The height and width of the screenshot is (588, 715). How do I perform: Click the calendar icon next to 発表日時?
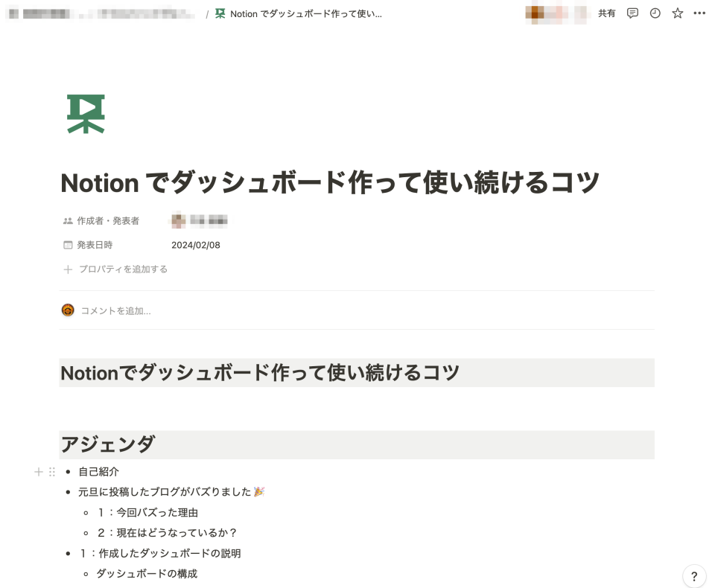pos(68,244)
